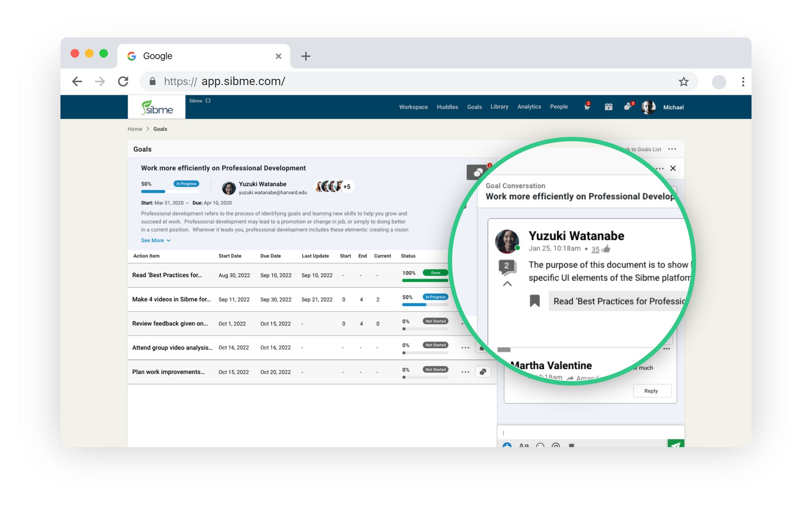The height and width of the screenshot is (508, 812).
Task: Click the Done badge on the Read Best Practices row
Action: point(435,273)
